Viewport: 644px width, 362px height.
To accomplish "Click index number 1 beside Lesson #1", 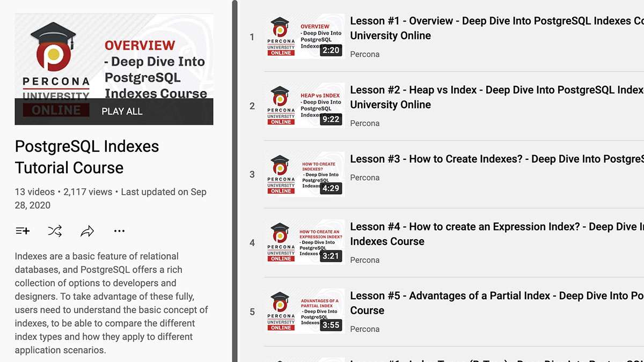I will [252, 37].
